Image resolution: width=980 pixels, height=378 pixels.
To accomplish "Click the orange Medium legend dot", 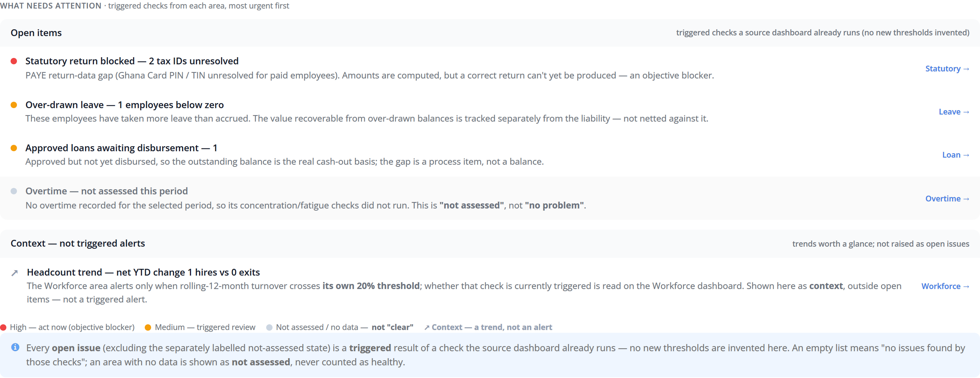I will pyautogui.click(x=148, y=327).
